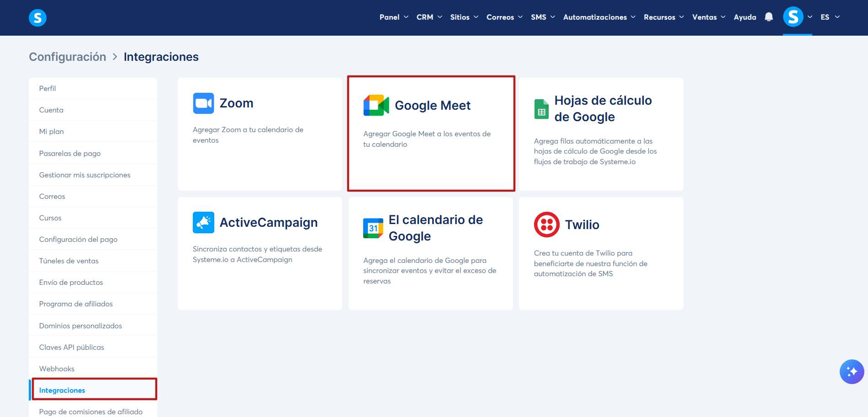Open Dominios personalizados settings

(93, 326)
